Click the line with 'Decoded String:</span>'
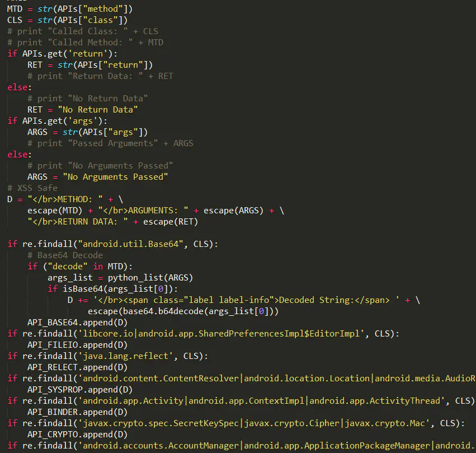The image size is (476, 453). tap(244, 300)
